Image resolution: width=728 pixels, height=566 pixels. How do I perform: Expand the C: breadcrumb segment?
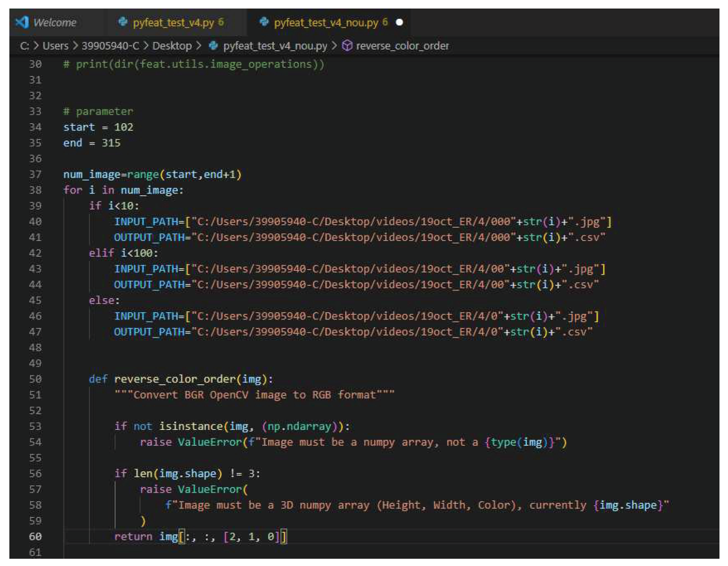pos(24,46)
